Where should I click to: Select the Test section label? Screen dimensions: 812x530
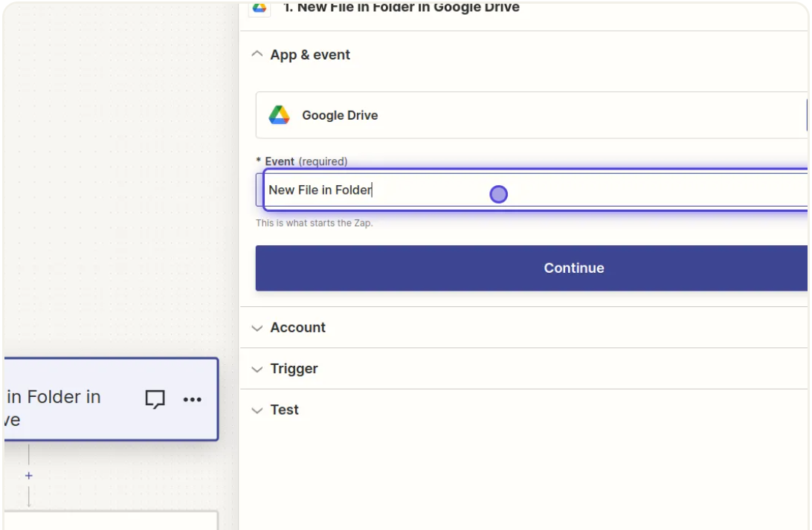point(284,410)
